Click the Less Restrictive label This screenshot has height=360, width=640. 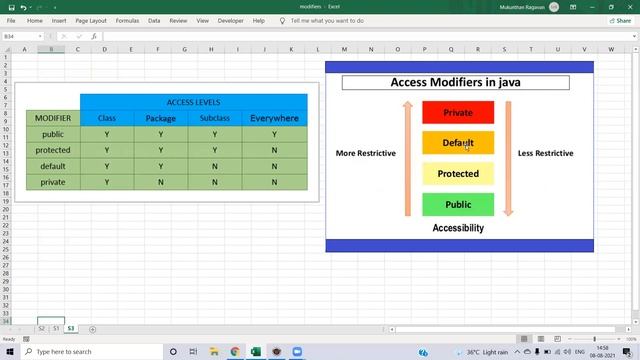(x=546, y=153)
